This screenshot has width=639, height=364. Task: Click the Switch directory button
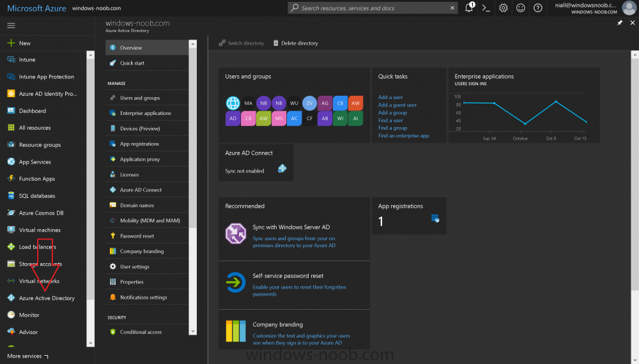(242, 43)
